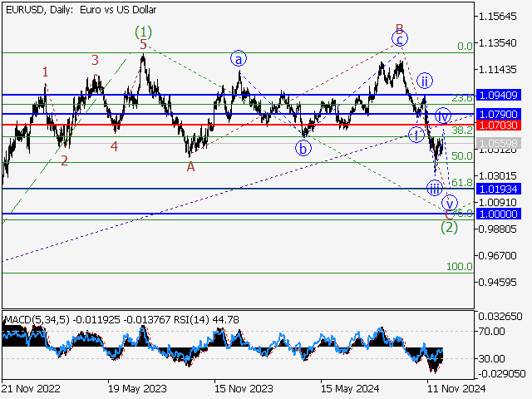Image resolution: width=532 pixels, height=399 pixels.
Task: Select the red 1.07030 price level tag
Action: click(497, 125)
